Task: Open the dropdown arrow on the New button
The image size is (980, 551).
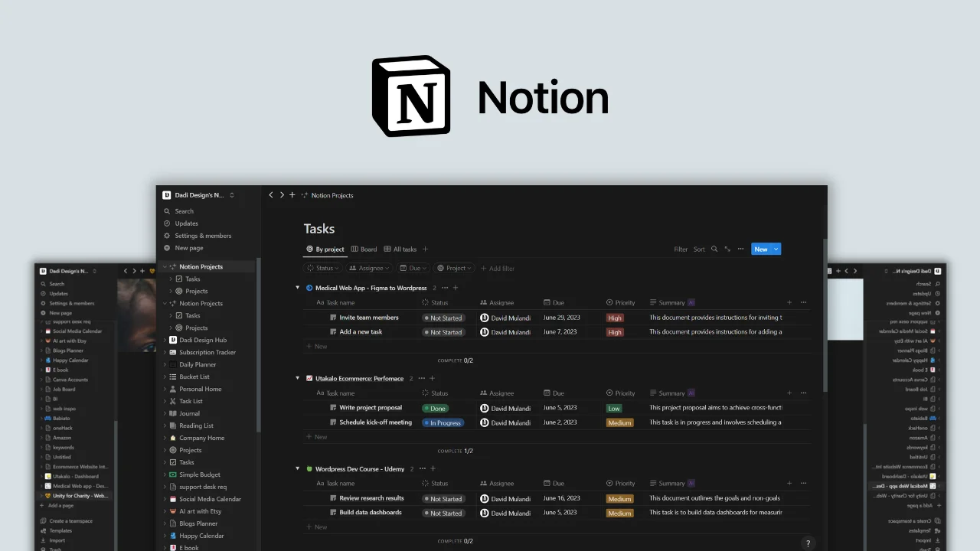Action: click(x=776, y=249)
